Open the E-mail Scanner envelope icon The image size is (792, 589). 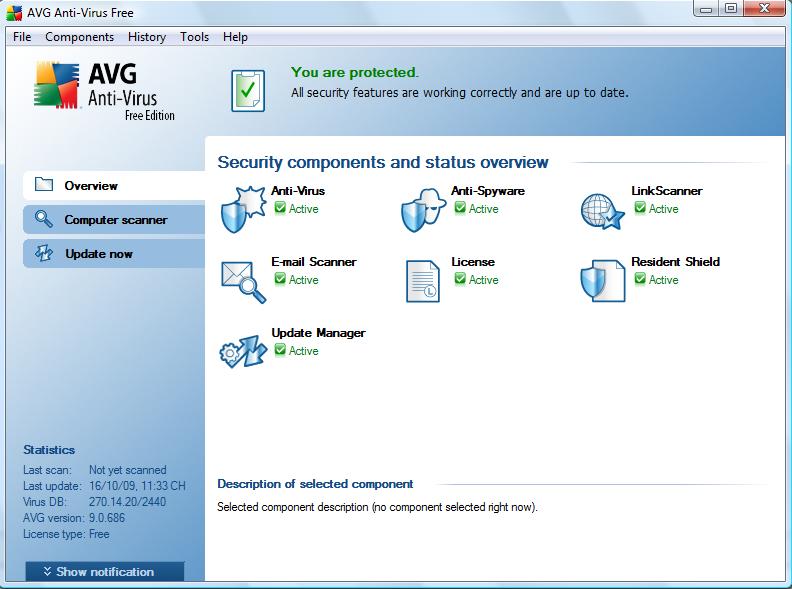[242, 281]
